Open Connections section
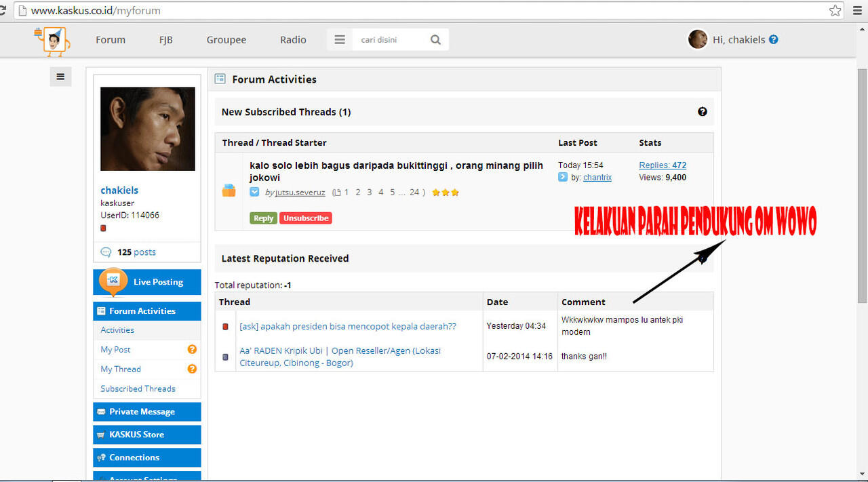Viewport: 868px width, 482px height. [147, 458]
